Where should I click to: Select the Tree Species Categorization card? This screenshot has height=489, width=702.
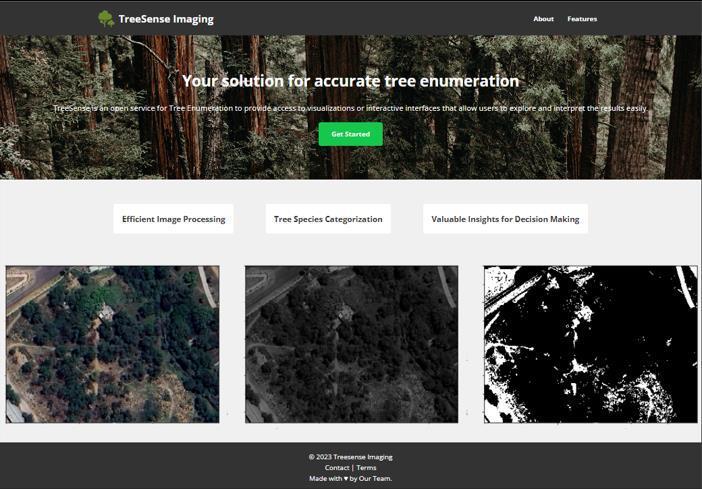328,219
